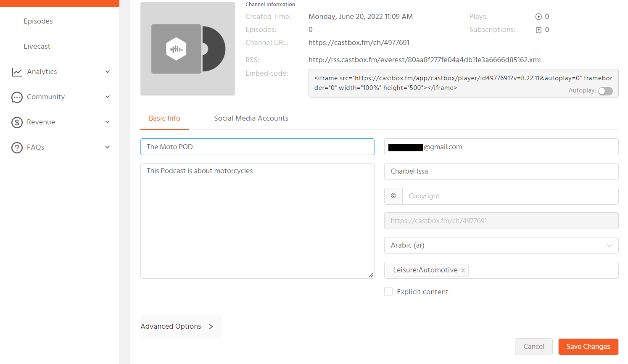This screenshot has width=628, height=364.
Task: Click the podcast title field The Moto POD
Action: (257, 147)
